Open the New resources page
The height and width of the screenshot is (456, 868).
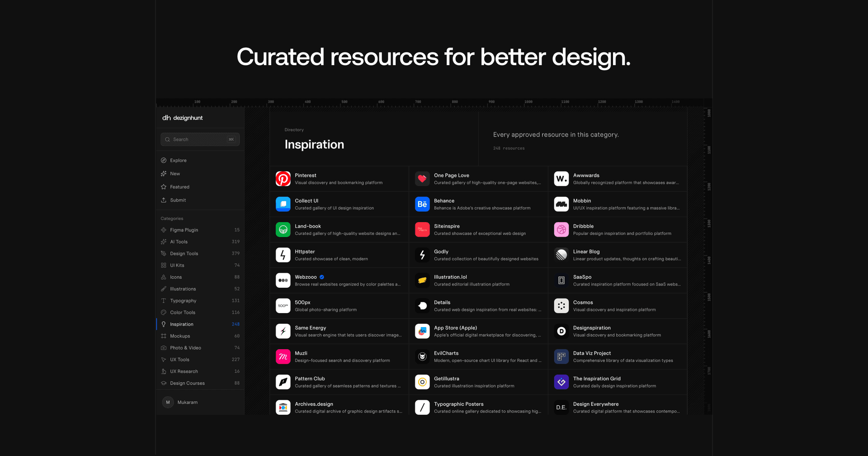(200, 174)
